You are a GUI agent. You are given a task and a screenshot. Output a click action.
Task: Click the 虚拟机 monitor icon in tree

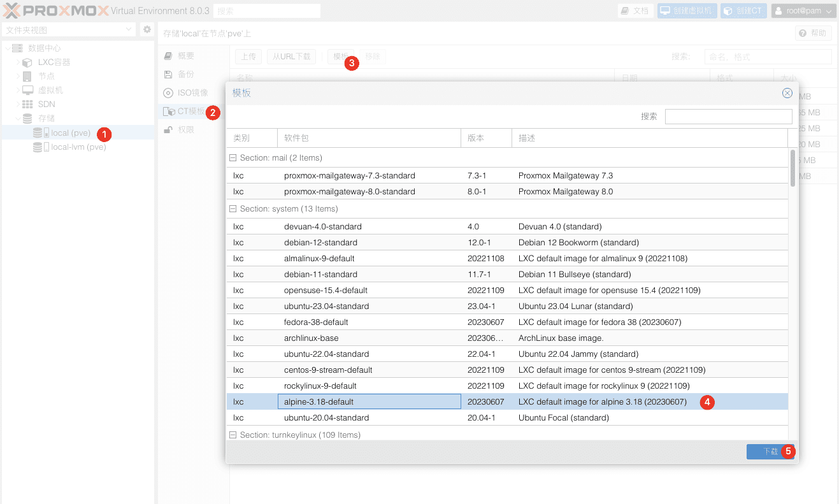click(27, 90)
